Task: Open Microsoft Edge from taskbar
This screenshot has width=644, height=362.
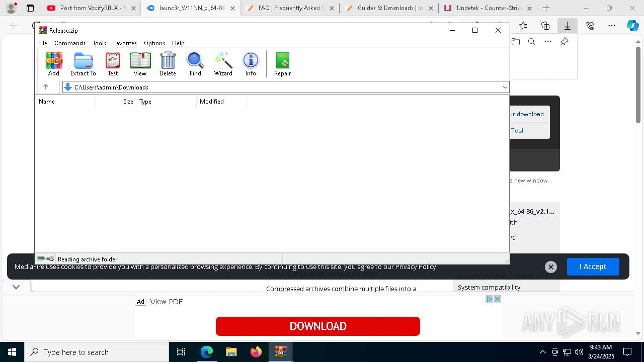Action: coord(207,352)
